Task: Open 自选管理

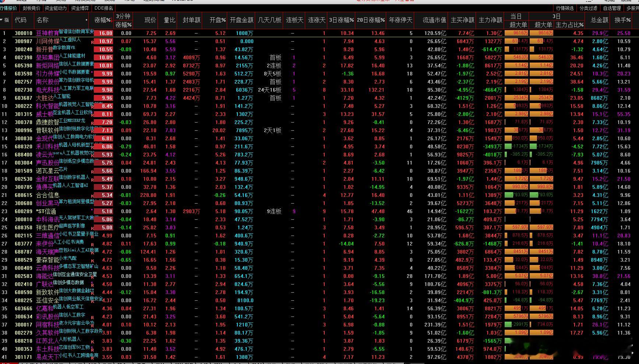Action: (612, 8)
